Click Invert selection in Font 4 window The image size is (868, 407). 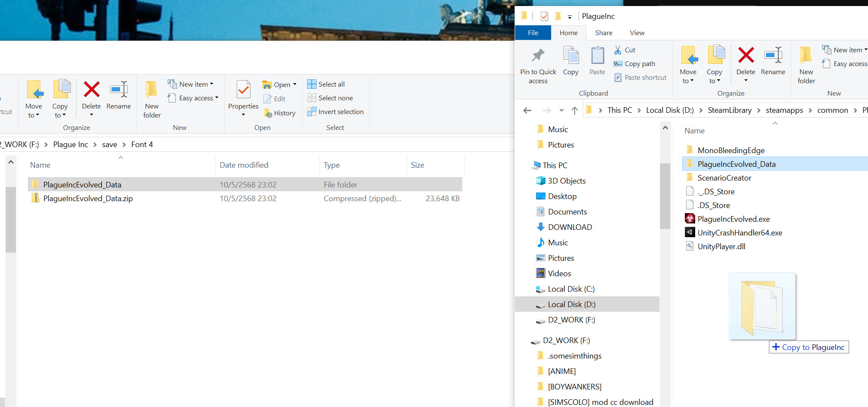[335, 112]
